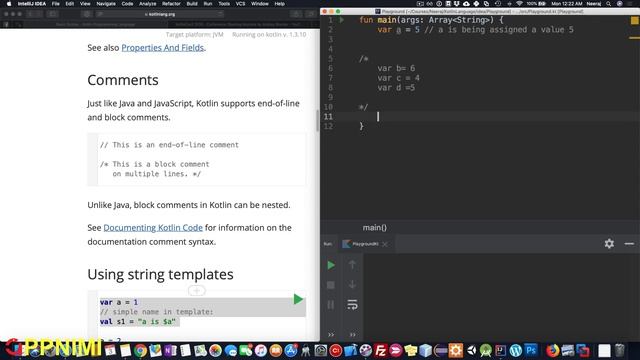Open the File menu
640x360 pixels.
pos(56,4)
